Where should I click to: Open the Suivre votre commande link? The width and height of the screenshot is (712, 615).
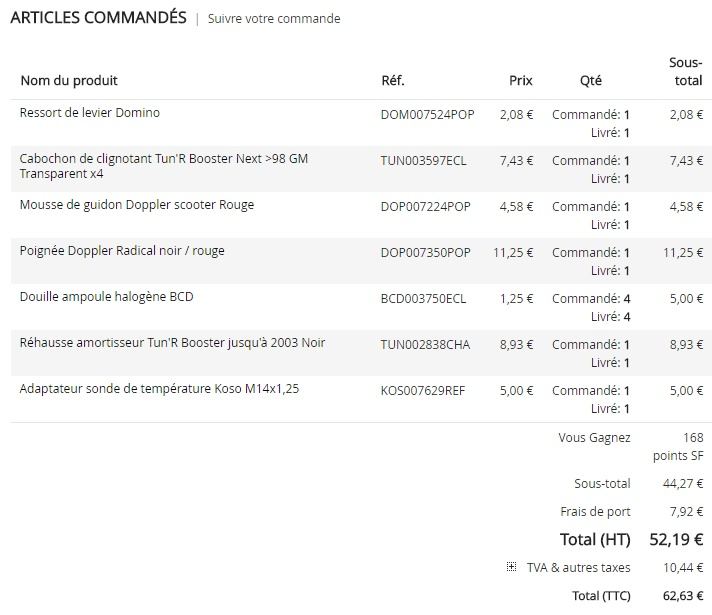274,19
